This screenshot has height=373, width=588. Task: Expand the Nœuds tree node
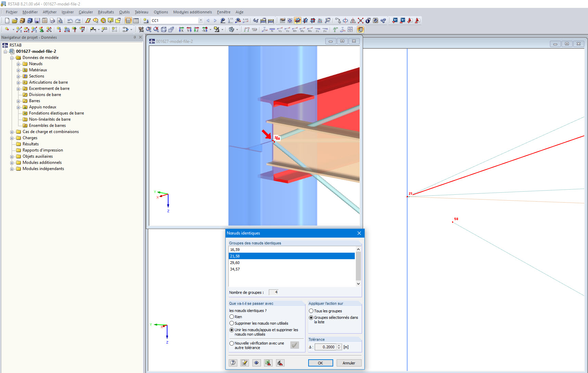pos(18,64)
